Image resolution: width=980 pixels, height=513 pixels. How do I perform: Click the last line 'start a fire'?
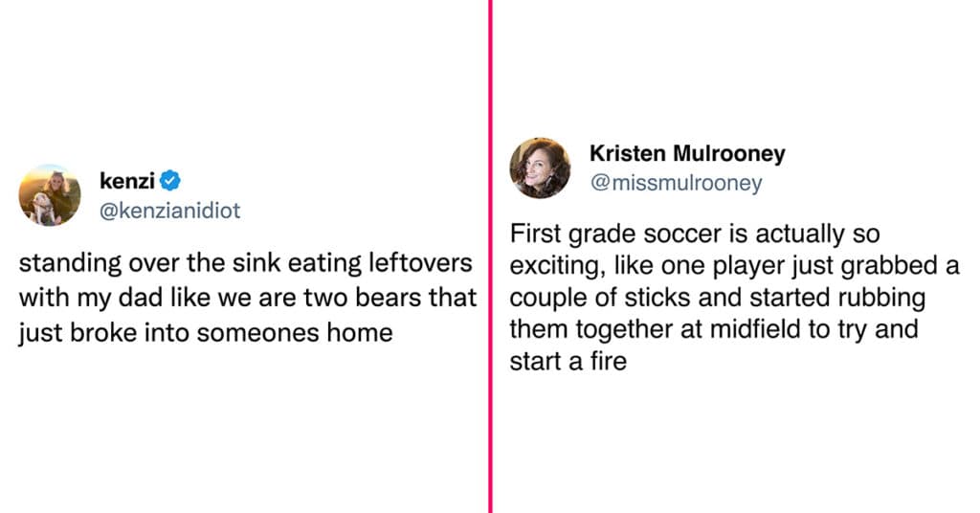coord(568,361)
